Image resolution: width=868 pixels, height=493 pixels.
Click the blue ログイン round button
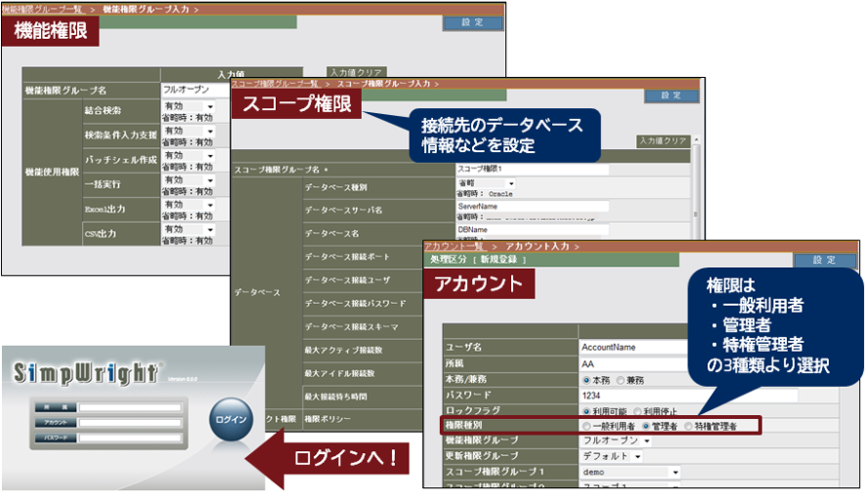pos(231,419)
